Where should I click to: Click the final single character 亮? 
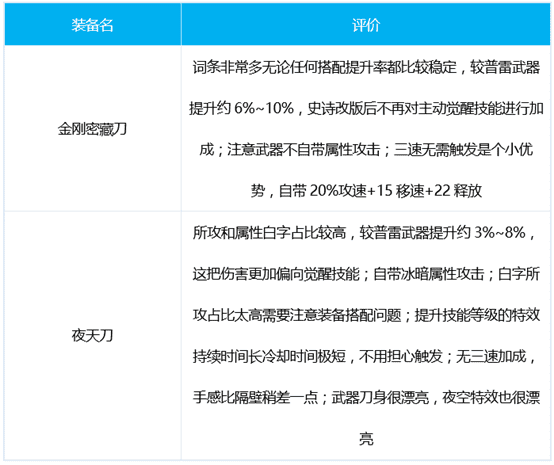tap(366, 439)
